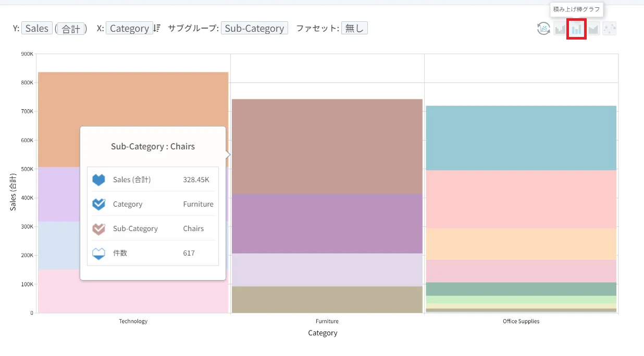Click the chart refresh/swap icon
This screenshot has width=644, height=356.
pyautogui.click(x=543, y=29)
